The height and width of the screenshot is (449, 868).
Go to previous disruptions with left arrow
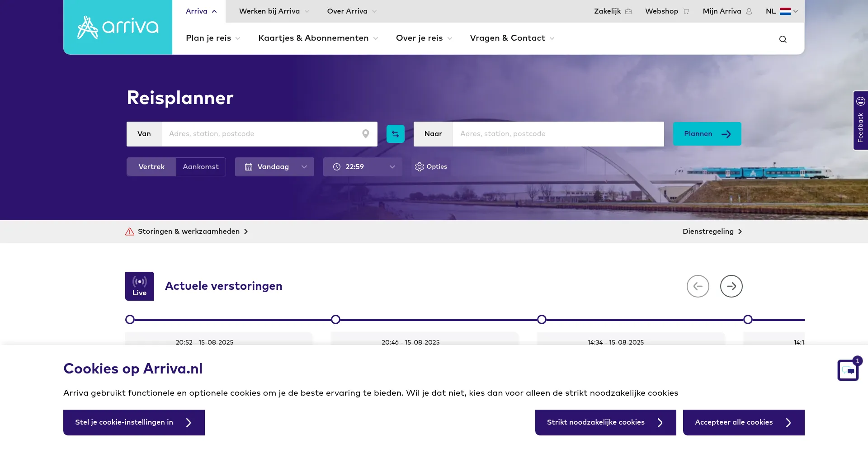coord(698,286)
